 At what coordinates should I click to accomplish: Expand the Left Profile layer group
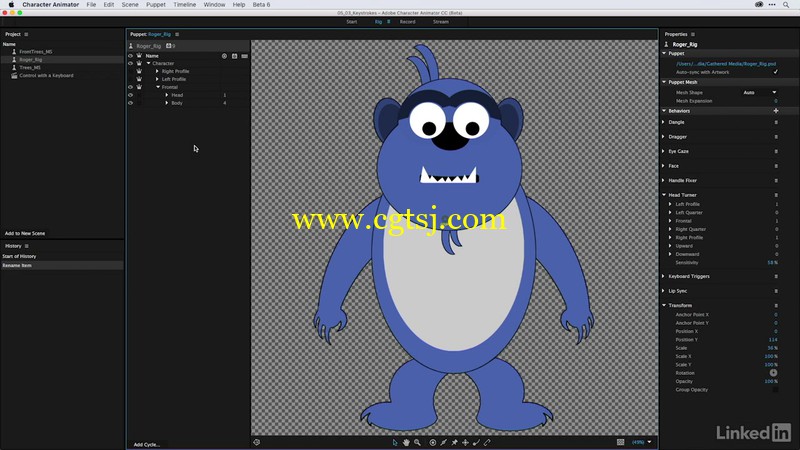157,79
